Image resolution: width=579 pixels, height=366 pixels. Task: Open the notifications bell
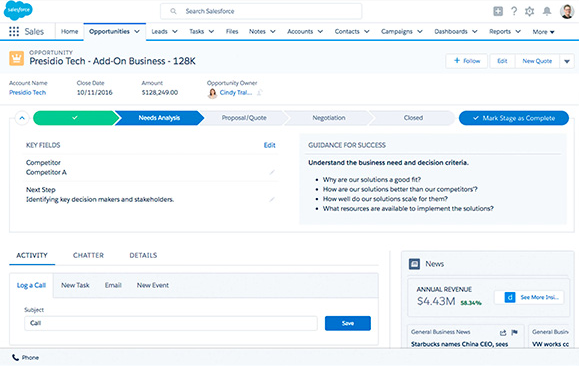click(x=547, y=11)
